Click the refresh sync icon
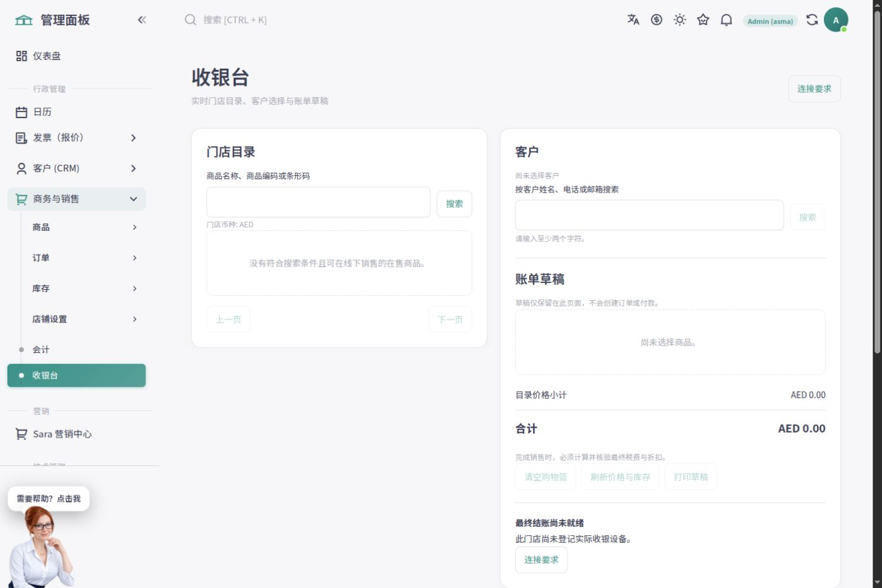This screenshot has height=588, width=882. point(812,20)
